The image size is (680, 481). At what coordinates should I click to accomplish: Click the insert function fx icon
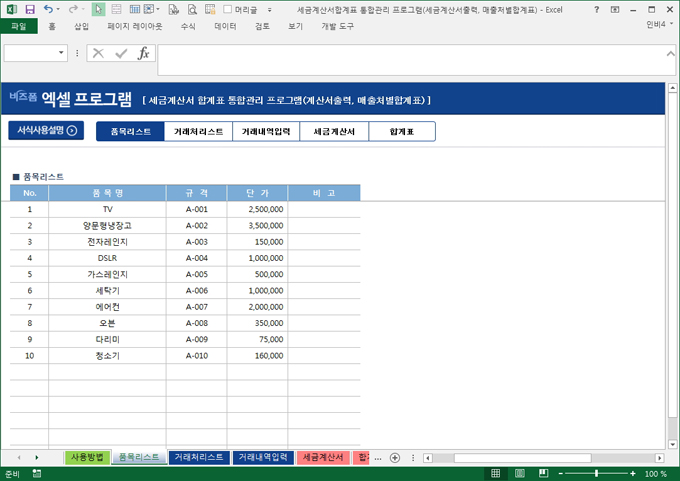[144, 53]
